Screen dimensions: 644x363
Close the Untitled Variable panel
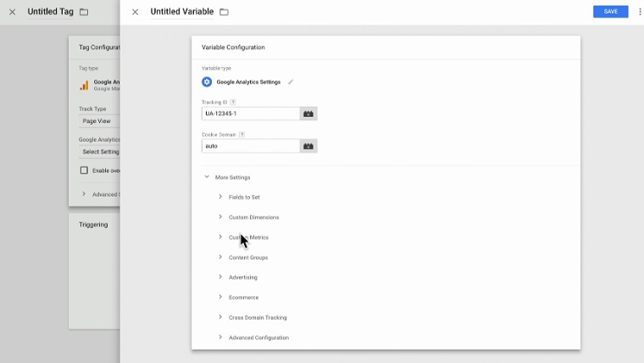tap(135, 12)
